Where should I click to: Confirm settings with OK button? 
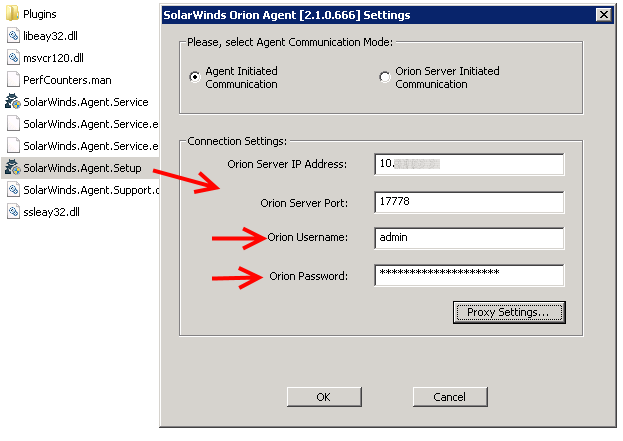click(x=324, y=397)
